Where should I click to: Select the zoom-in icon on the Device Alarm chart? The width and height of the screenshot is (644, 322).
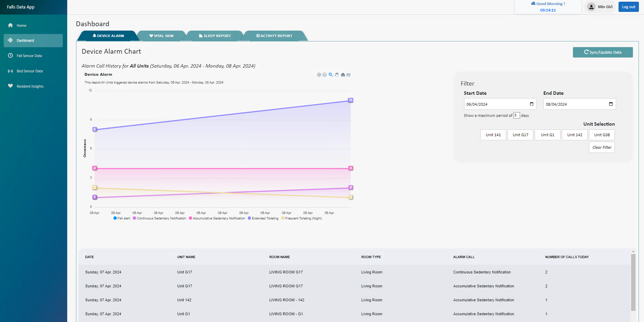pyautogui.click(x=319, y=75)
